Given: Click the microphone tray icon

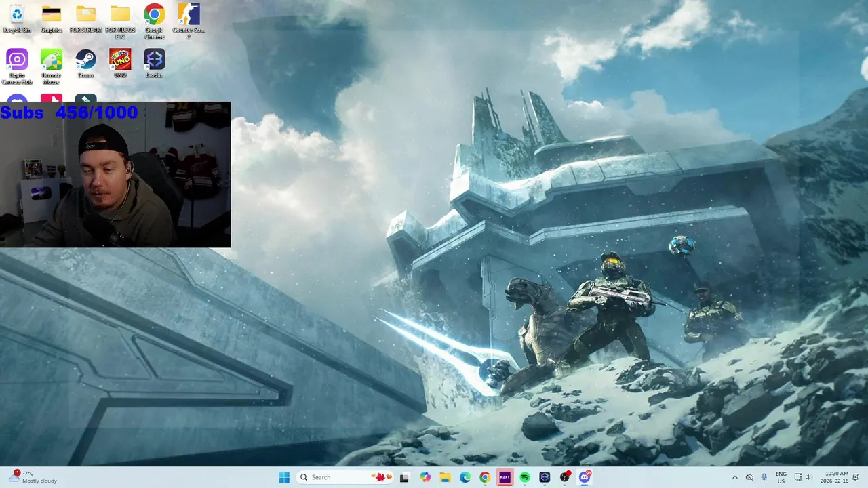Looking at the screenshot, I should pyautogui.click(x=764, y=477).
